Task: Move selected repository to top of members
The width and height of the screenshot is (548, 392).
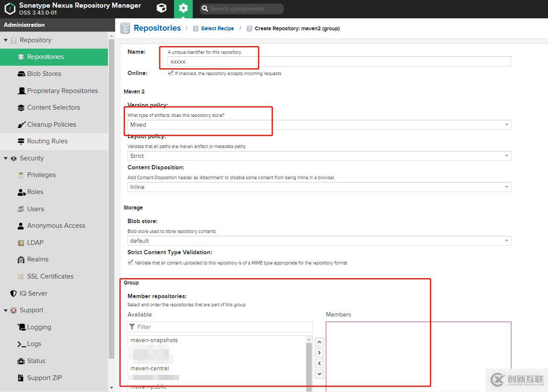Action: (x=319, y=342)
